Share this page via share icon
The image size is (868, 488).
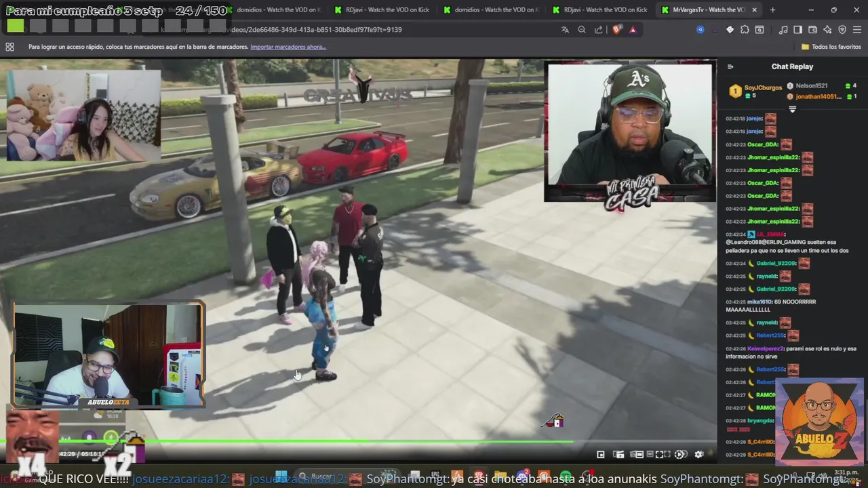[x=598, y=30]
